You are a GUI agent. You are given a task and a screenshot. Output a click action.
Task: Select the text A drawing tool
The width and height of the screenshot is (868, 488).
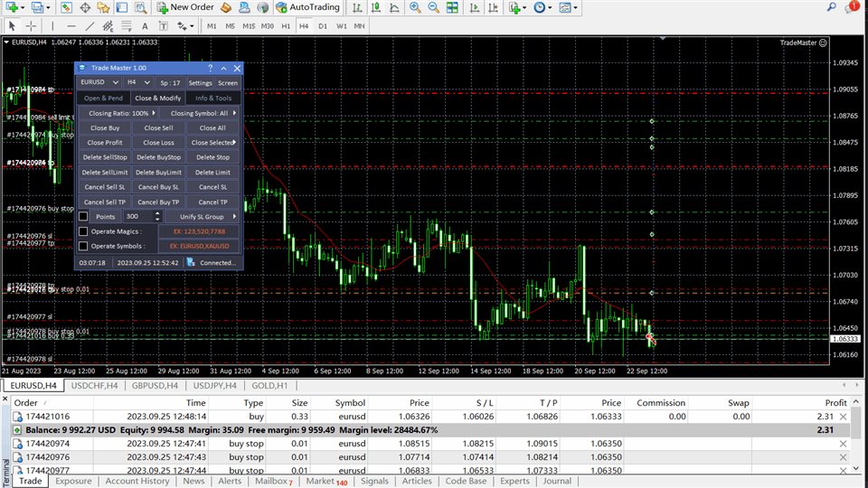tap(145, 25)
